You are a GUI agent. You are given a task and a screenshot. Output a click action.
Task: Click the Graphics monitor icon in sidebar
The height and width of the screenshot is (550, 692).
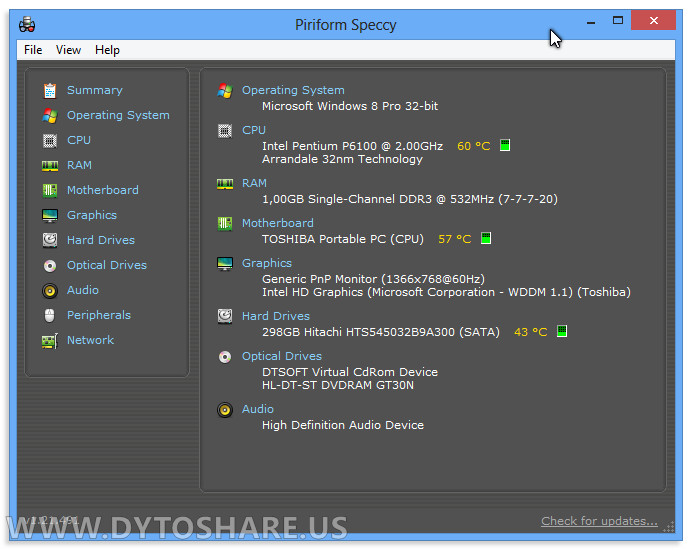click(x=50, y=216)
